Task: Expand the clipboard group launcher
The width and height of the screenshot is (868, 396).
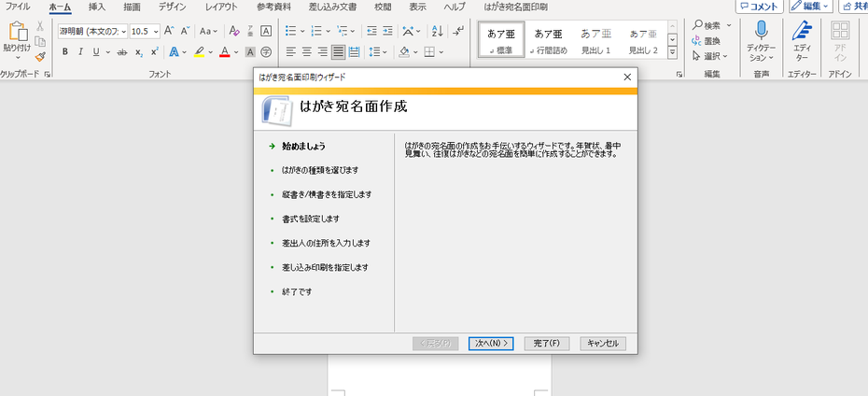Action: 47,74
